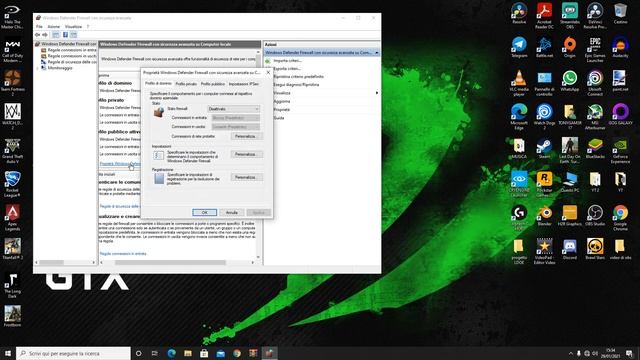Click the taskbar search box
The width and height of the screenshot is (640, 360).
coord(73,353)
